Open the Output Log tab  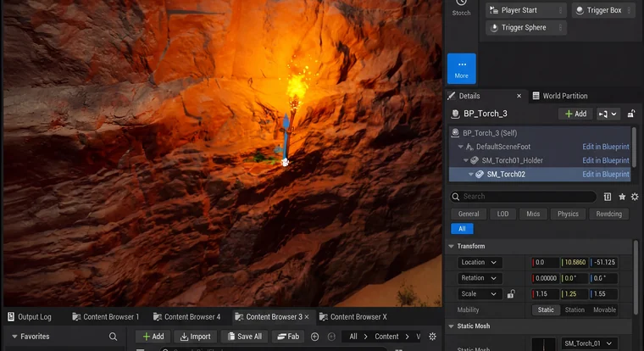tap(30, 317)
